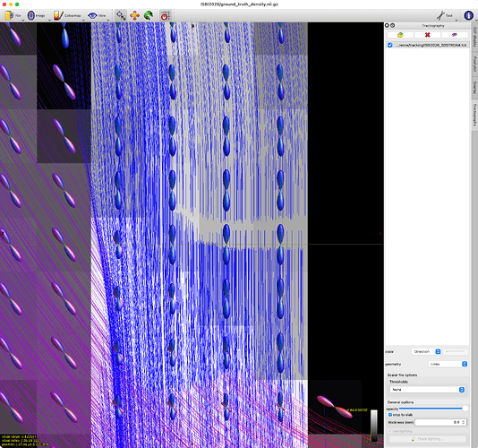Click the colour swatch next to Direction
The height and width of the screenshot is (448, 478).
coord(455,351)
